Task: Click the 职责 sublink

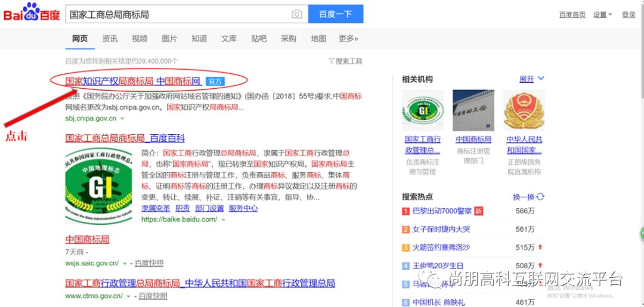Action: 182,209
